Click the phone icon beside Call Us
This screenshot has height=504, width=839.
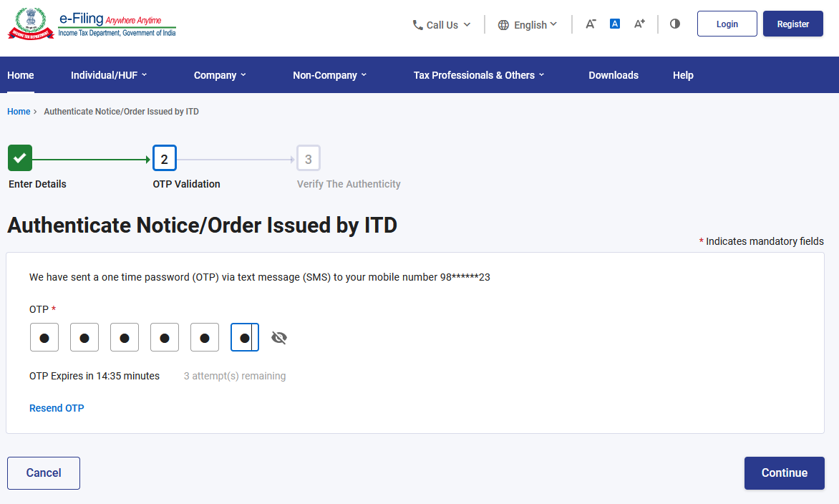coord(417,24)
